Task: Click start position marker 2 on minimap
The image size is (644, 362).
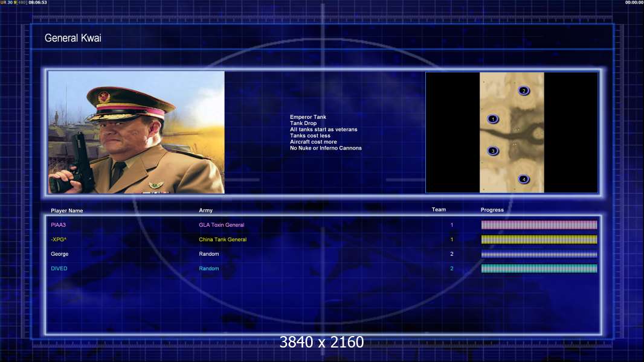Action: click(x=524, y=91)
